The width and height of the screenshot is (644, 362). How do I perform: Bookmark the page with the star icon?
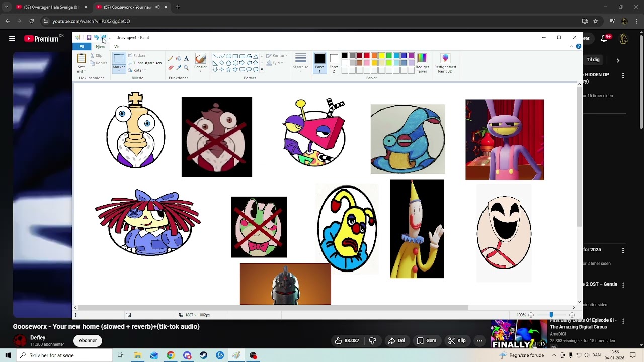click(x=596, y=21)
